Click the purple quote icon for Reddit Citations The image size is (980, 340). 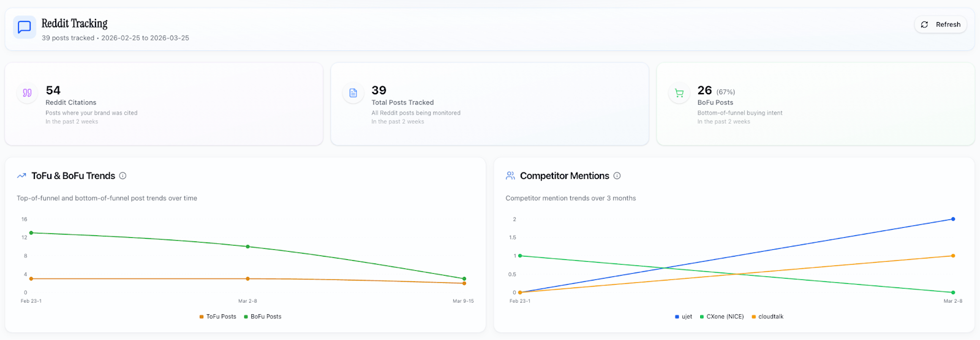(x=27, y=93)
